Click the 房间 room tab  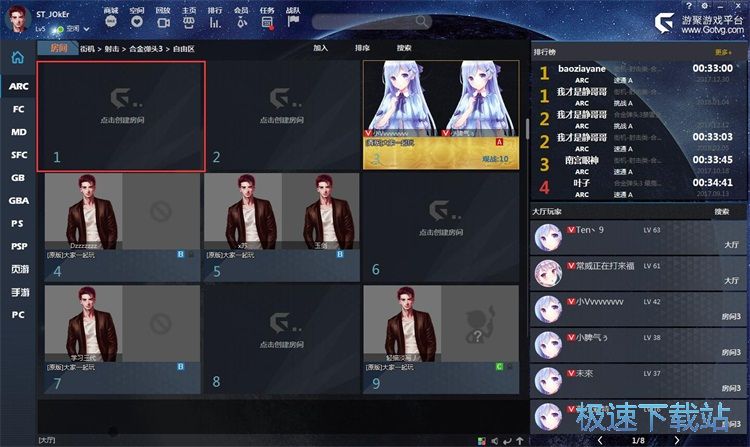coord(58,48)
